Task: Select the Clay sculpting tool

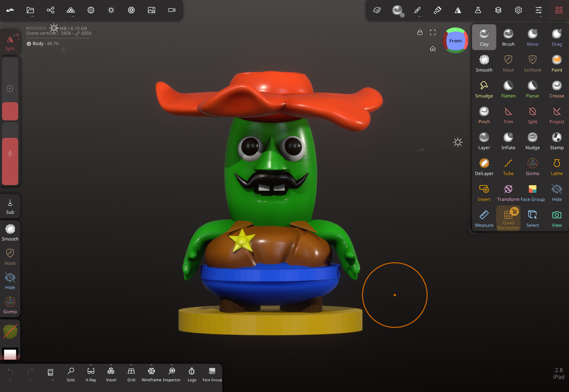Action: tap(484, 37)
